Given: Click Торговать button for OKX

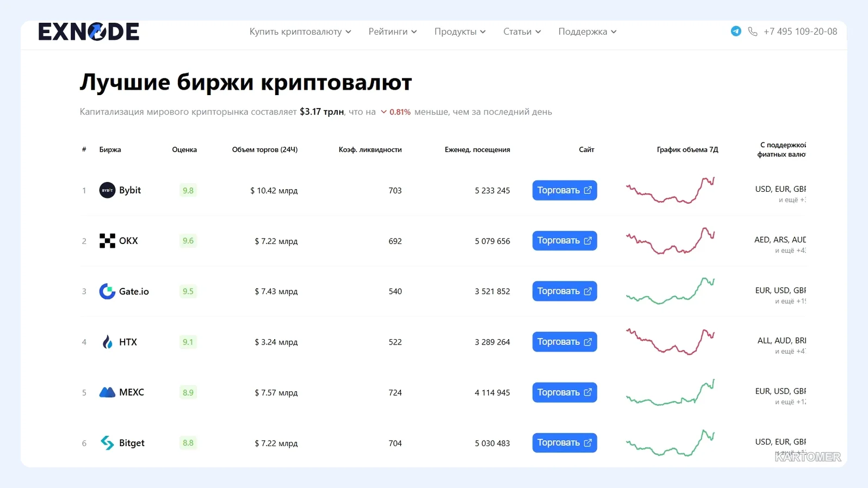Looking at the screenshot, I should coord(565,241).
